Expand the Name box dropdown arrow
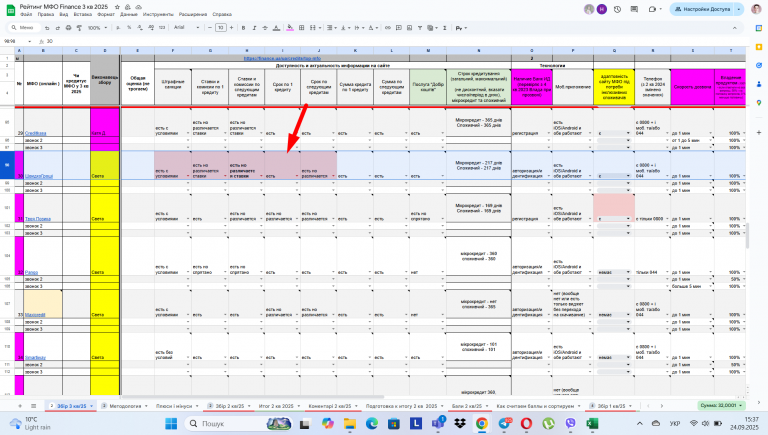 click(29, 42)
